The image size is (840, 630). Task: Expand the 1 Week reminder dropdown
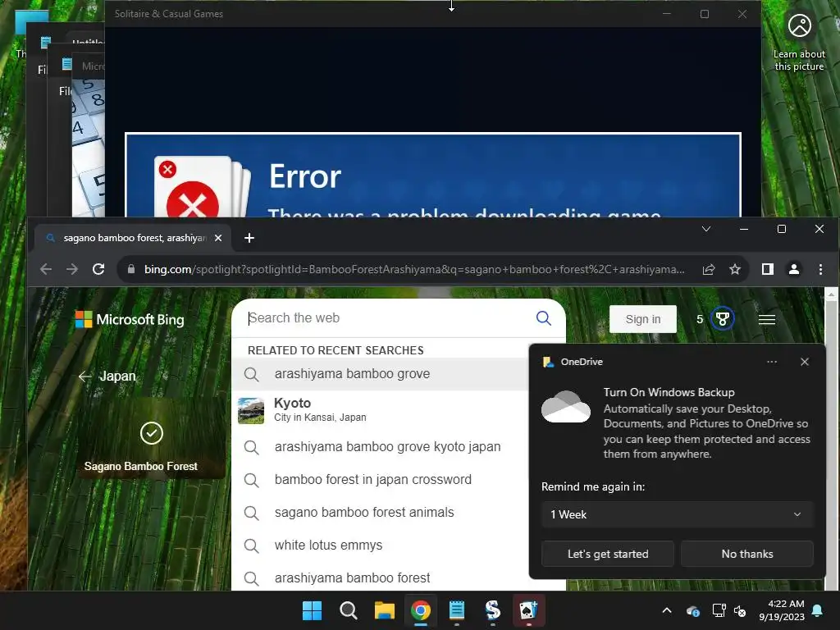coord(677,514)
